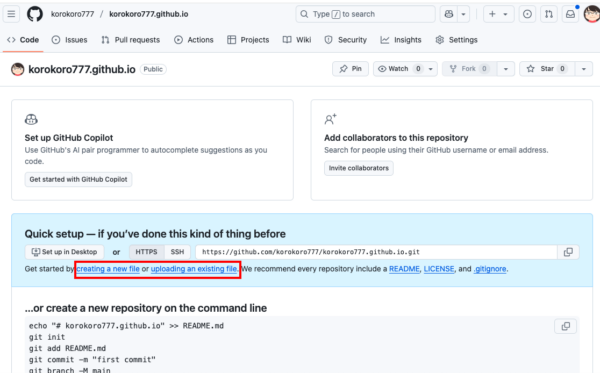This screenshot has width=600, height=373.
Task: Go to GitHub home via Octocat logo
Action: pyautogui.click(x=35, y=14)
